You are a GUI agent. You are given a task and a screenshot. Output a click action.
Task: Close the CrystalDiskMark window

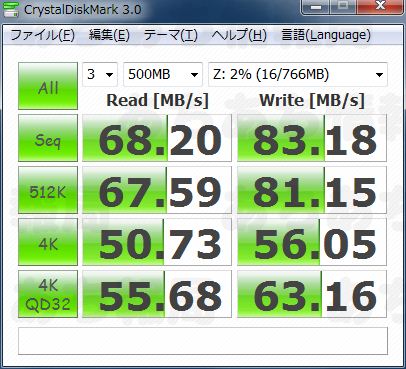[380, 7]
